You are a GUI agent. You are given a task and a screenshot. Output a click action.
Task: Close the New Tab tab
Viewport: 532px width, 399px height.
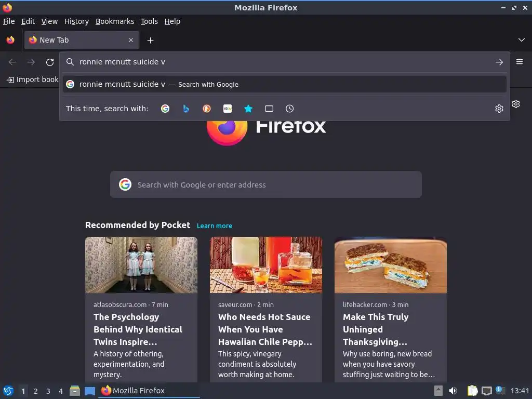tap(131, 40)
